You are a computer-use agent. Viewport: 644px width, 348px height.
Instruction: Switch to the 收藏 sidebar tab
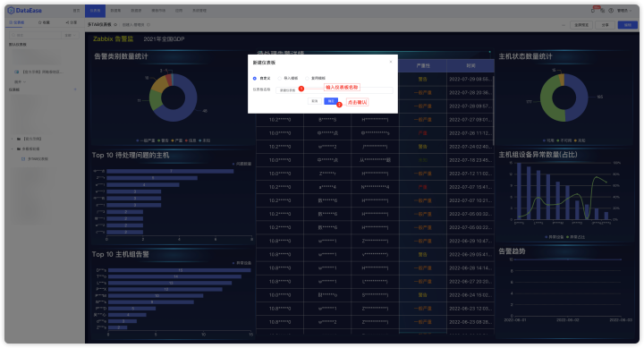pos(44,22)
